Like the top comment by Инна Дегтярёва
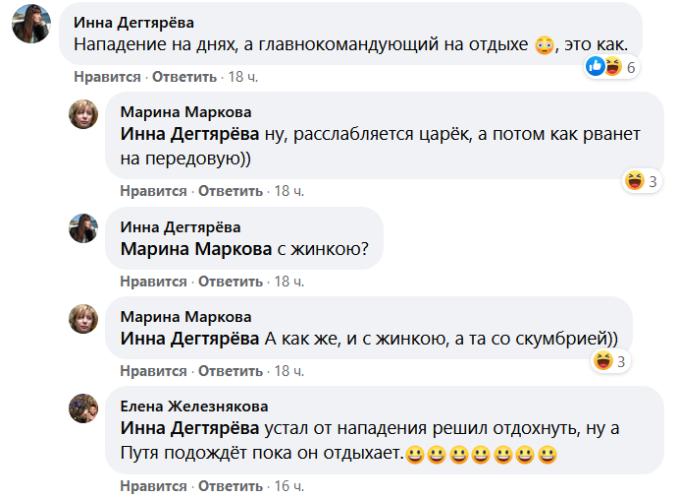The height and width of the screenshot is (497, 680). (102, 76)
